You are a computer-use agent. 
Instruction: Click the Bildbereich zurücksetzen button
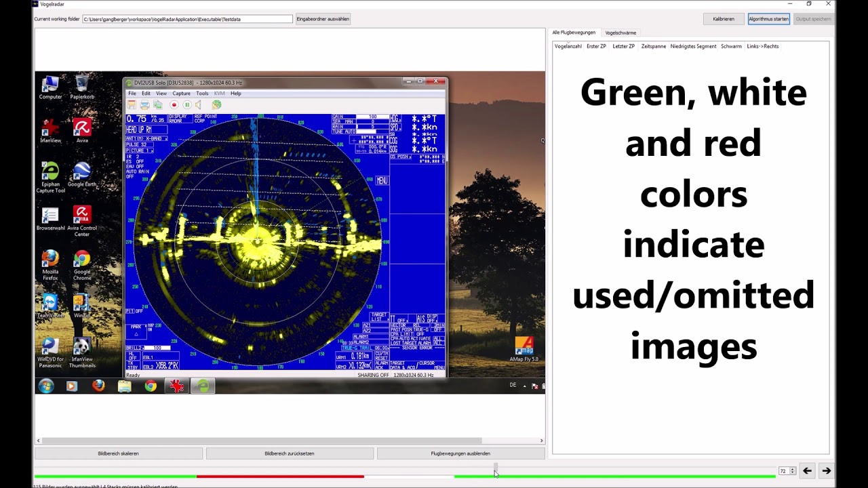click(290, 453)
